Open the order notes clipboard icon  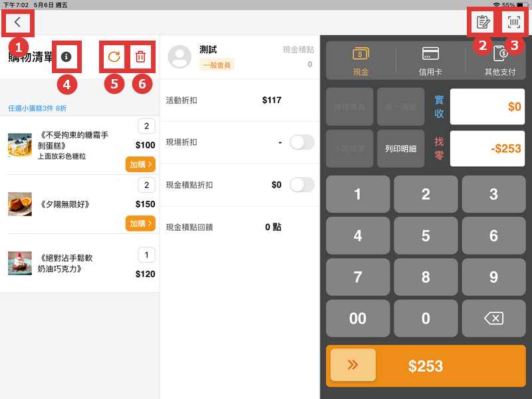(x=483, y=22)
